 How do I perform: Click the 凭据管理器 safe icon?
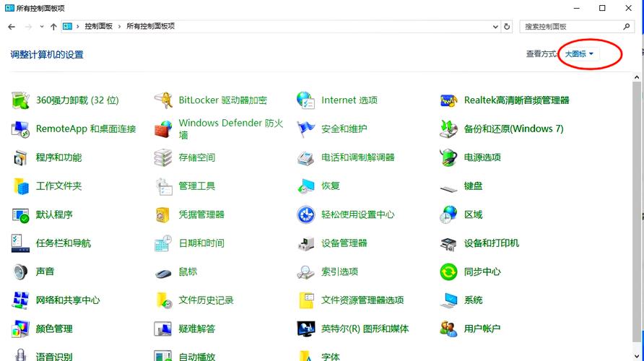click(163, 214)
